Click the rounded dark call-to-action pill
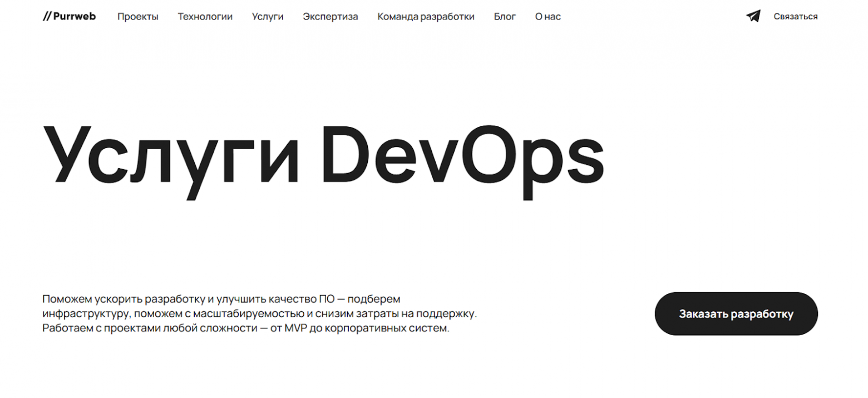This screenshot has height=398, width=868. pos(737,313)
